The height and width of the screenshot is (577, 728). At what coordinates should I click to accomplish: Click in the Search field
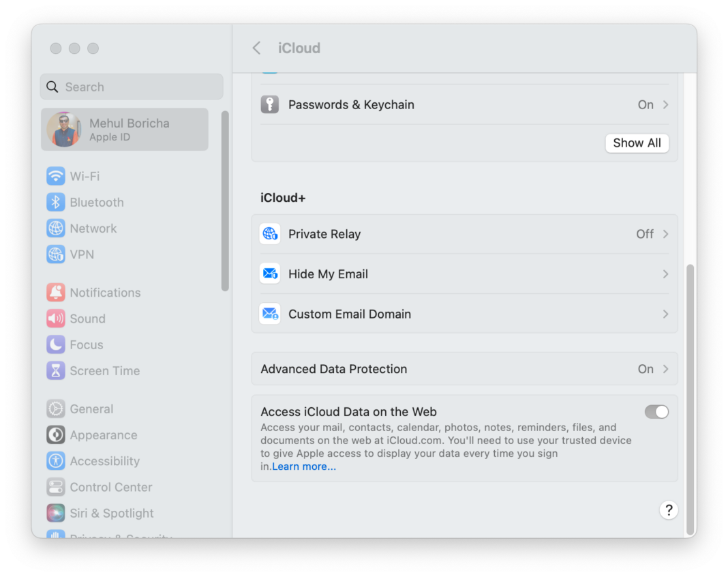[x=132, y=87]
